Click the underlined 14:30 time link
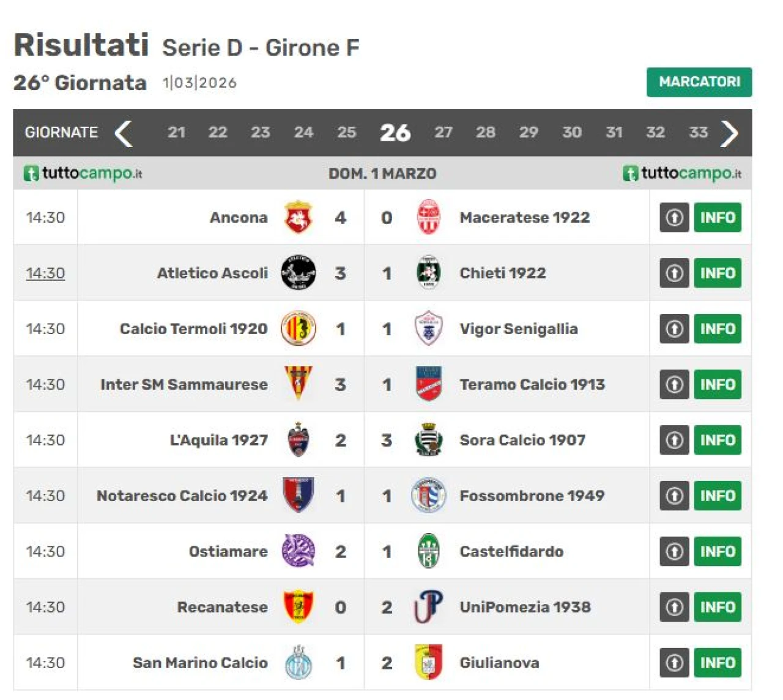Viewport: 783px width, 700px height. click(x=45, y=273)
